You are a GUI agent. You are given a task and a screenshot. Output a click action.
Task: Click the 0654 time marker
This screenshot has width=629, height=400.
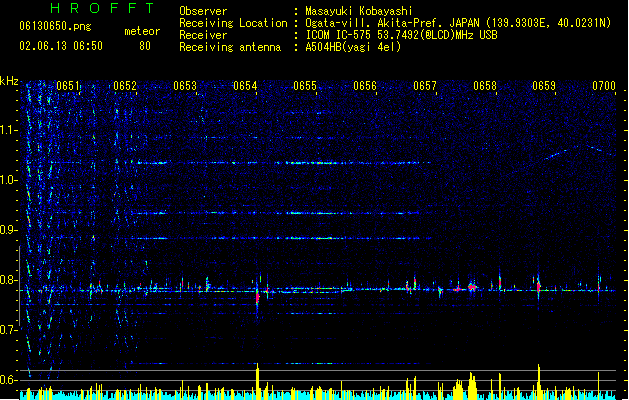(x=245, y=86)
